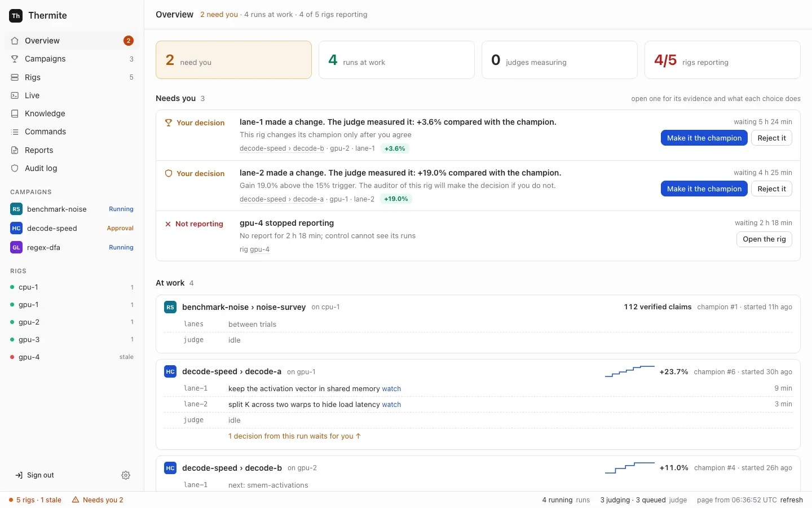Reject the lane-2 change
The image size is (812, 508).
[771, 189]
